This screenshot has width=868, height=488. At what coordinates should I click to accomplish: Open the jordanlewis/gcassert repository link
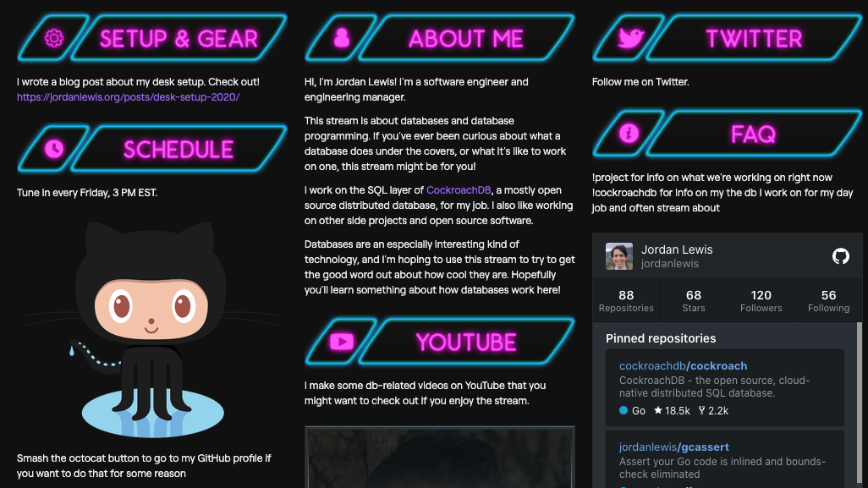tap(673, 447)
